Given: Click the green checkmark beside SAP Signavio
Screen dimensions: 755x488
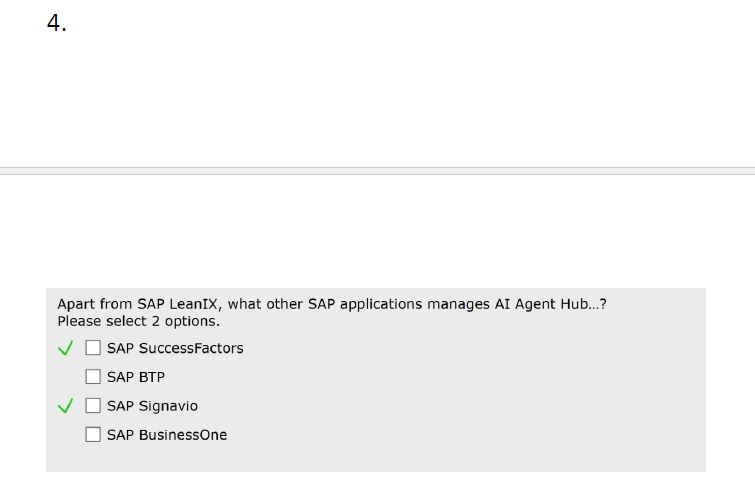Looking at the screenshot, I should tap(66, 406).
